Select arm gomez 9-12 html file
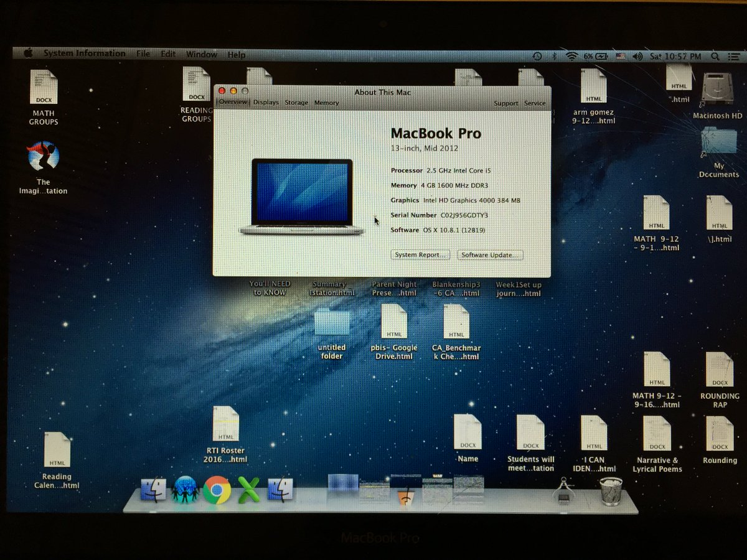The height and width of the screenshot is (560, 747). point(594,86)
